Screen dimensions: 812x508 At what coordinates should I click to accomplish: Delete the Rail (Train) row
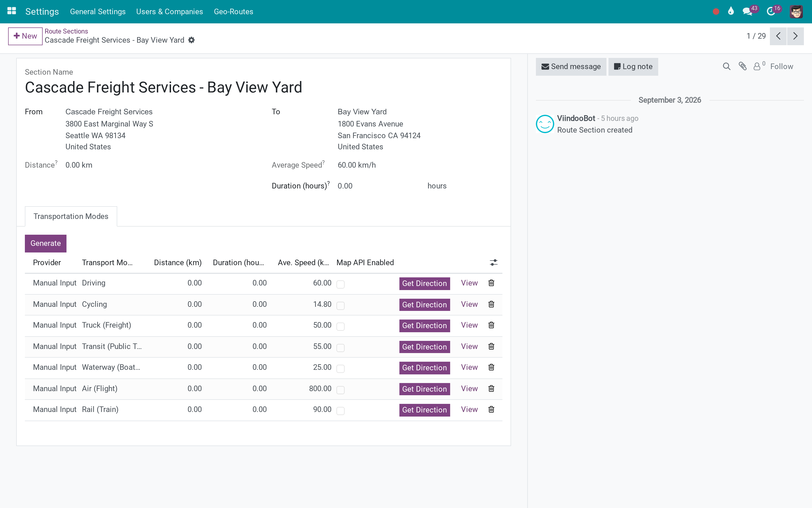(x=491, y=409)
